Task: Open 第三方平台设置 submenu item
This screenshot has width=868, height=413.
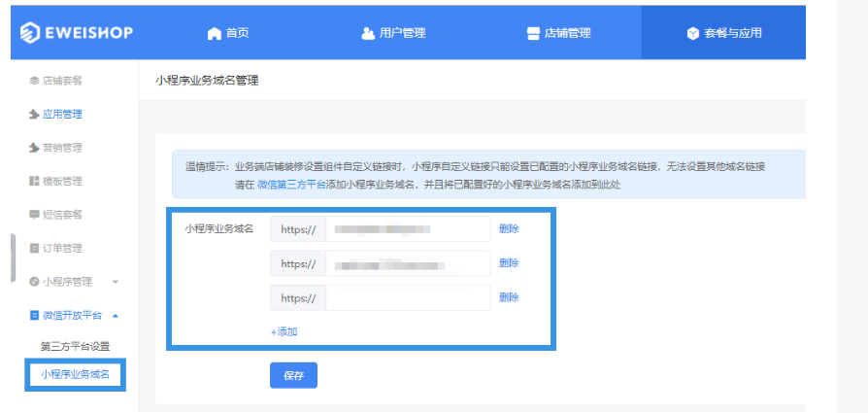Action: [76, 347]
